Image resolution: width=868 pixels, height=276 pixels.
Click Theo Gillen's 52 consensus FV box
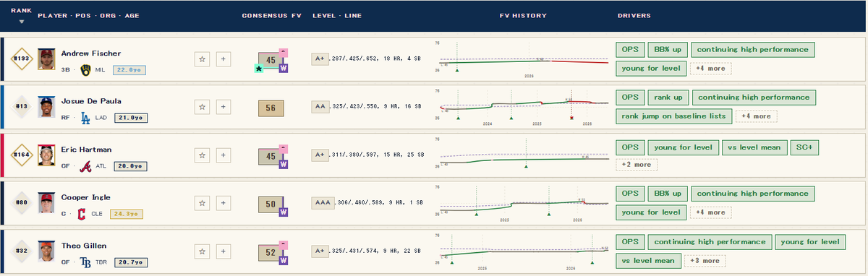270,252
